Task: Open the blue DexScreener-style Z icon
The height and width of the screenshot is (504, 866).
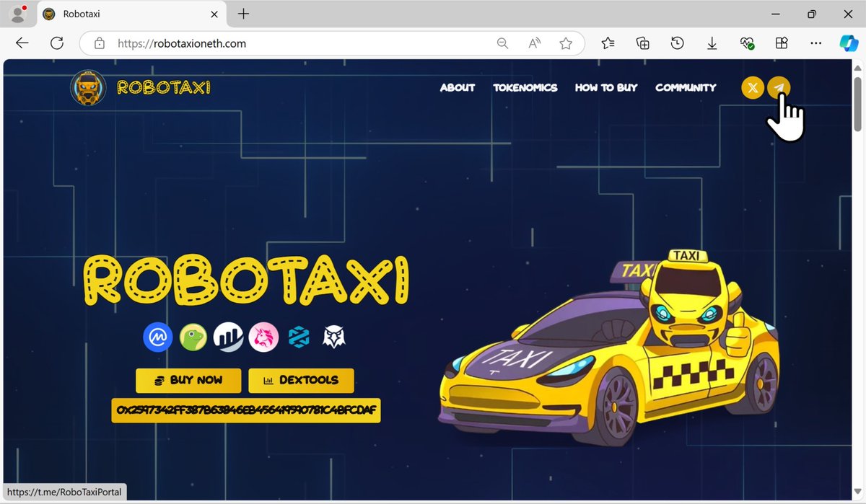Action: click(299, 337)
